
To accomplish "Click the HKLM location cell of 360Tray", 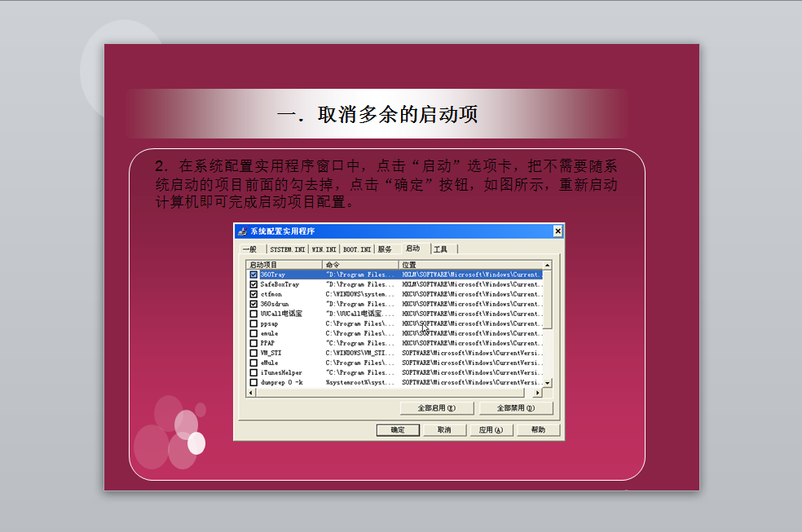I will [x=472, y=275].
